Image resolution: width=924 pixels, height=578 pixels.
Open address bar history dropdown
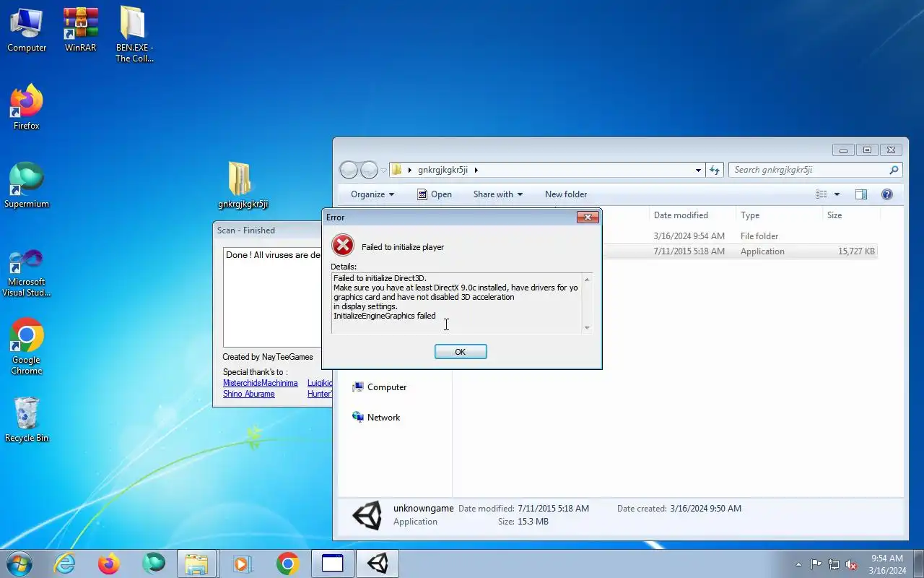coord(698,171)
